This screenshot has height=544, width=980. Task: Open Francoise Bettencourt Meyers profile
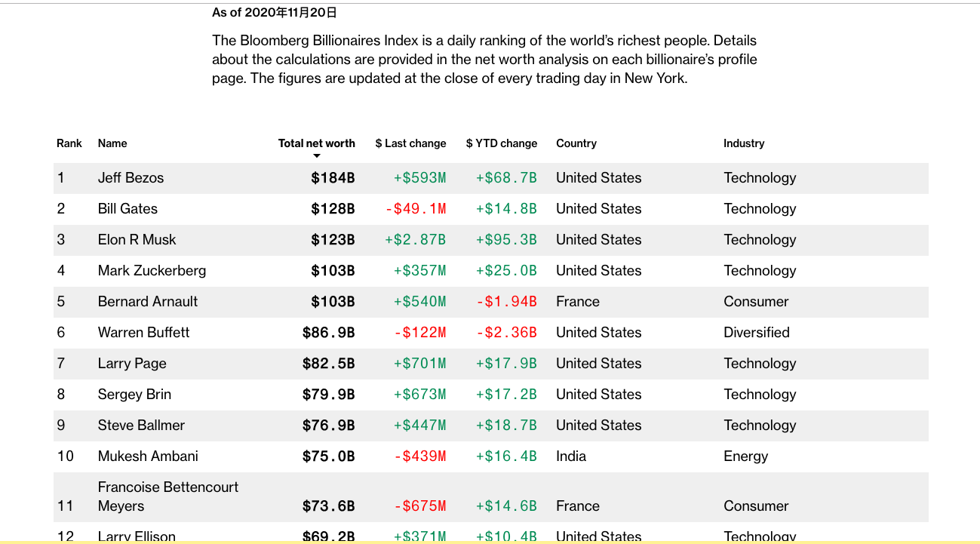coord(167,496)
